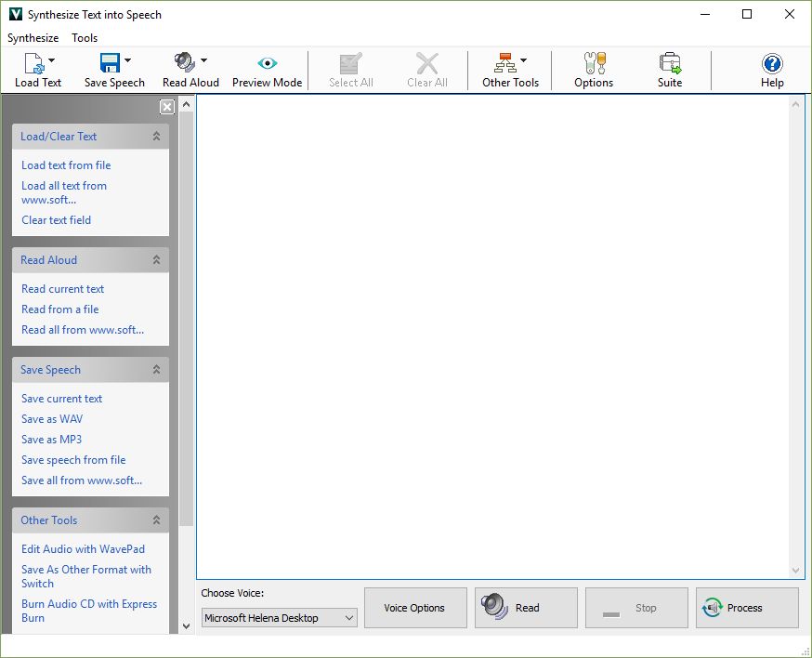Collapse the Load/Clear Text section
Viewport: 812px width, 658px height.
pyautogui.click(x=159, y=136)
